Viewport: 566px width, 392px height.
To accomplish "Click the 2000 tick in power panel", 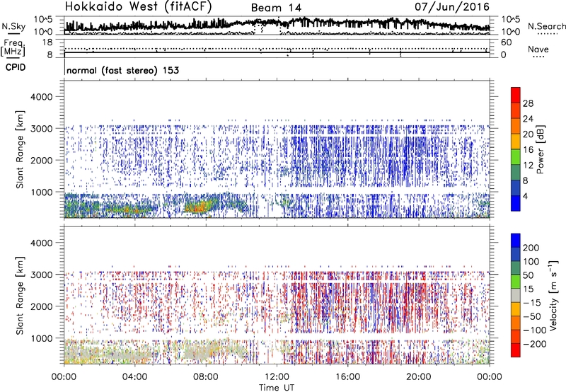I will 41,160.
